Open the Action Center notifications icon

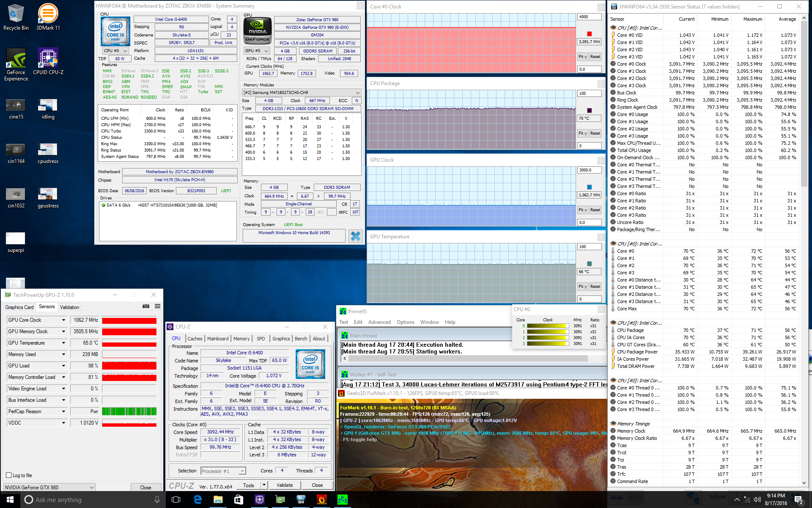coord(799,500)
